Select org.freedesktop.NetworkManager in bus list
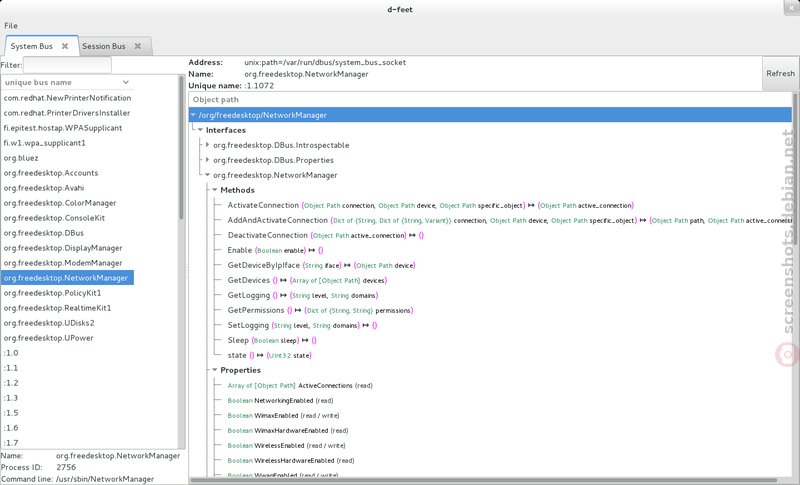 [x=67, y=278]
